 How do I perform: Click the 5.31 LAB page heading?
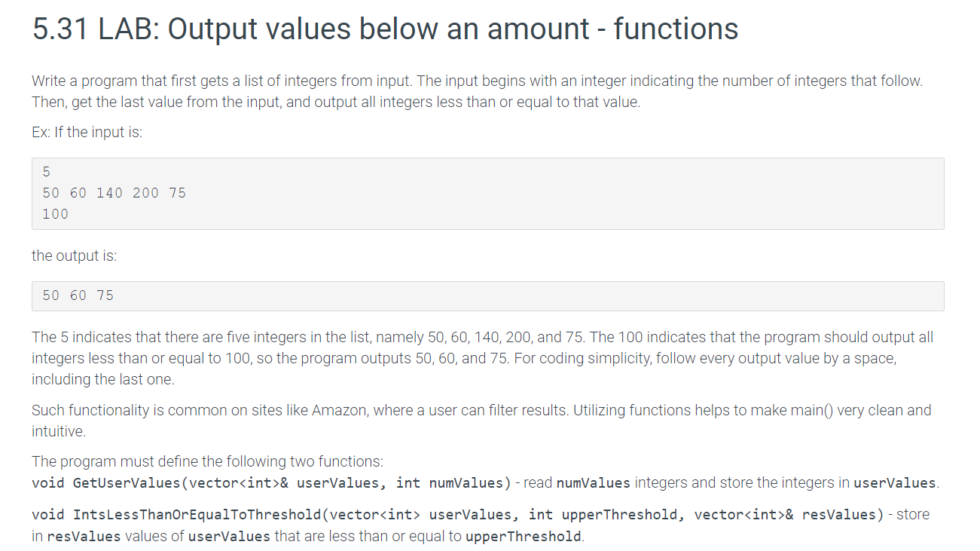click(x=385, y=29)
